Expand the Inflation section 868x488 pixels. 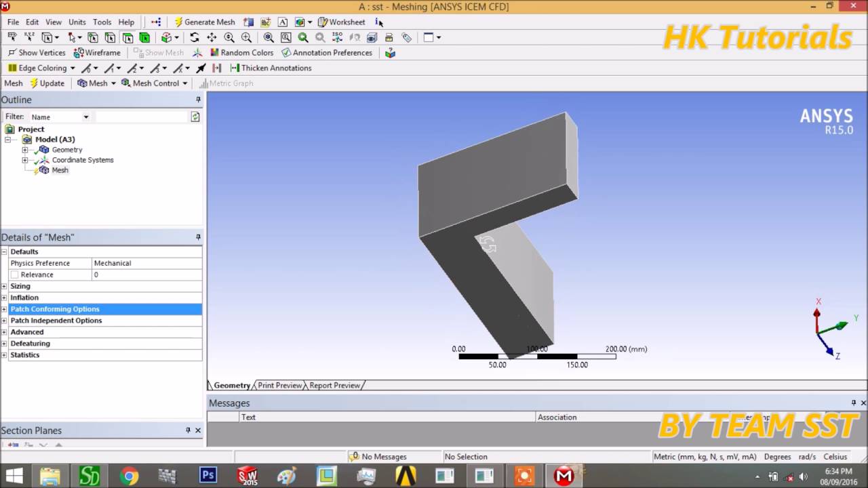[4, 298]
